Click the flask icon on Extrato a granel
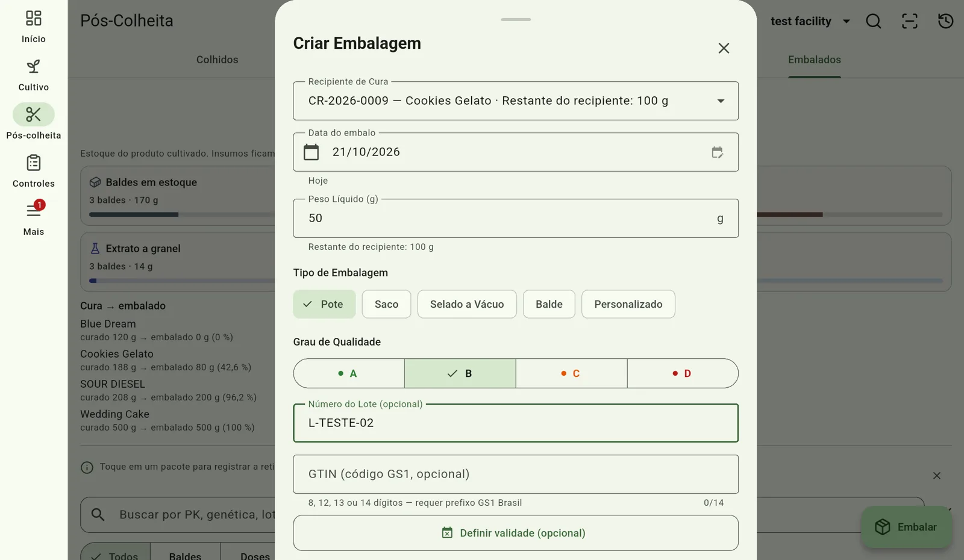The image size is (964, 560). pyautogui.click(x=95, y=249)
